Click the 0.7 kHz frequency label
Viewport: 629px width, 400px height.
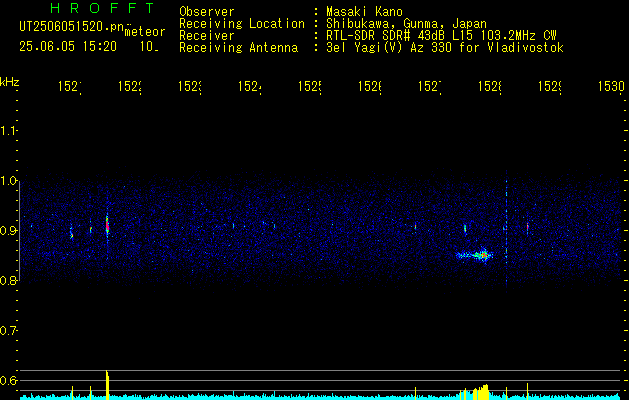[x=8, y=331]
